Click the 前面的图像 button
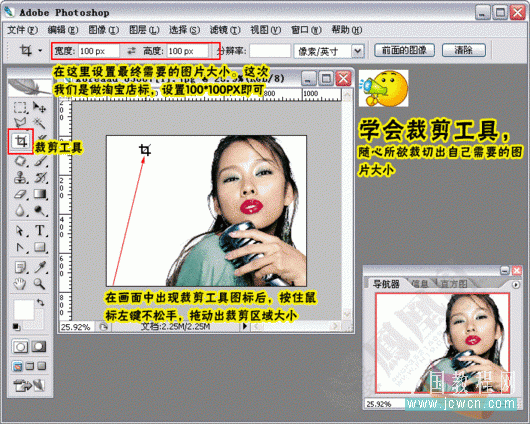The height and width of the screenshot is (424, 530). coord(404,50)
